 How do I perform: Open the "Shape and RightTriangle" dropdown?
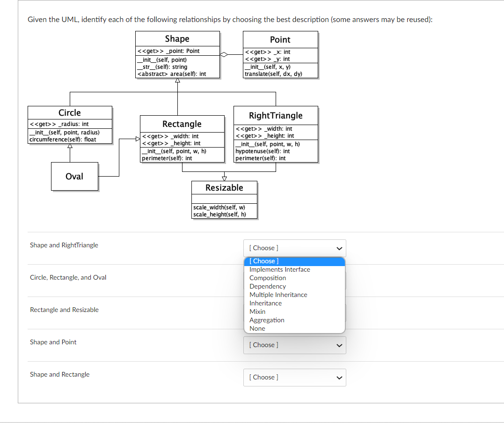pyautogui.click(x=294, y=248)
